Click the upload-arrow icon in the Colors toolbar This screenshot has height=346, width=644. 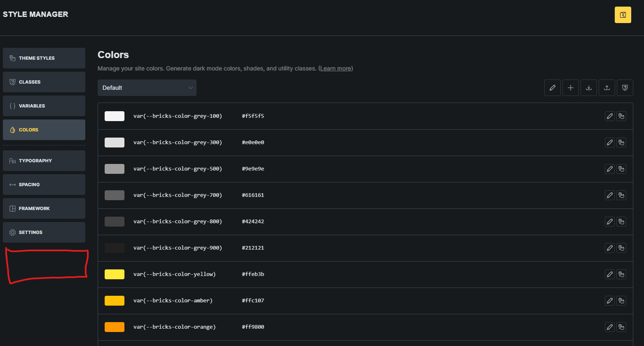point(607,88)
